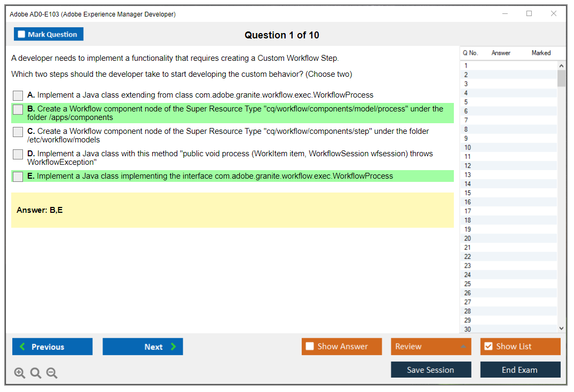Check answer option E checkbox
574x392 pixels.
[18, 177]
